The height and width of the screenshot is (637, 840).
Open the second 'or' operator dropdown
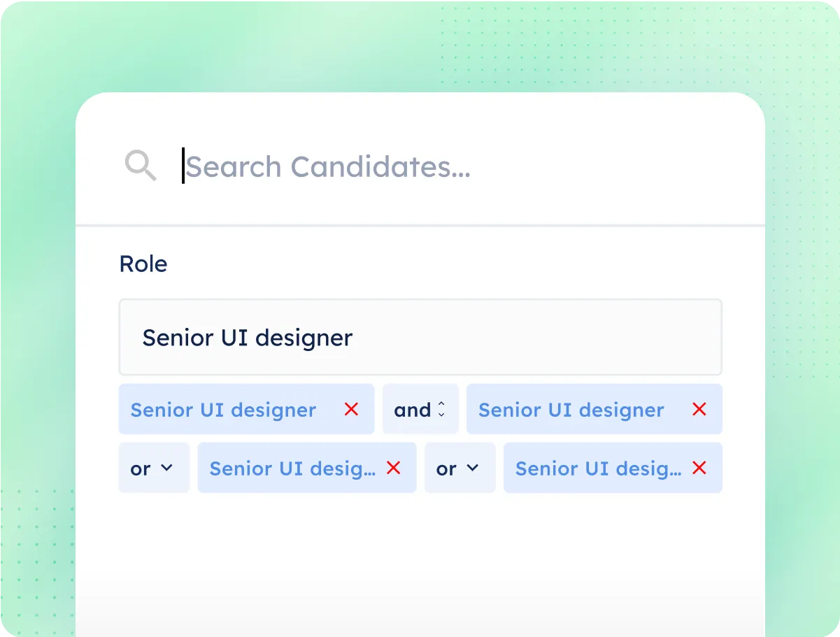[x=460, y=468]
